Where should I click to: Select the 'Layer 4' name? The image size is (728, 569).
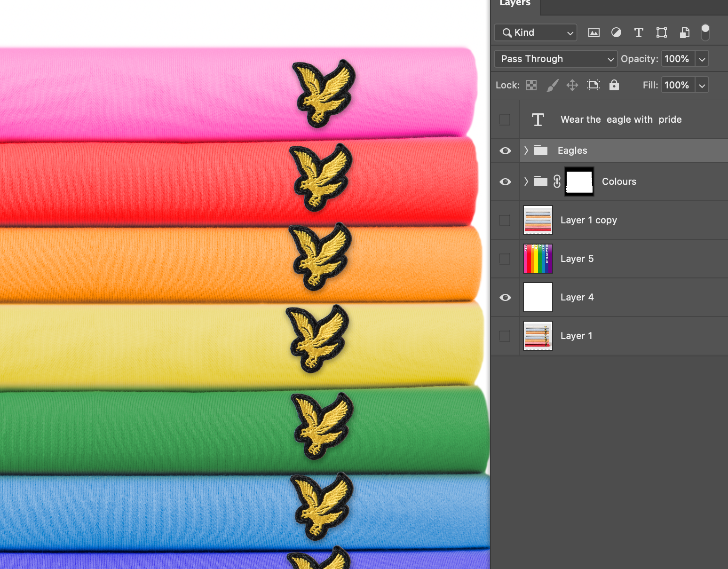(x=577, y=297)
